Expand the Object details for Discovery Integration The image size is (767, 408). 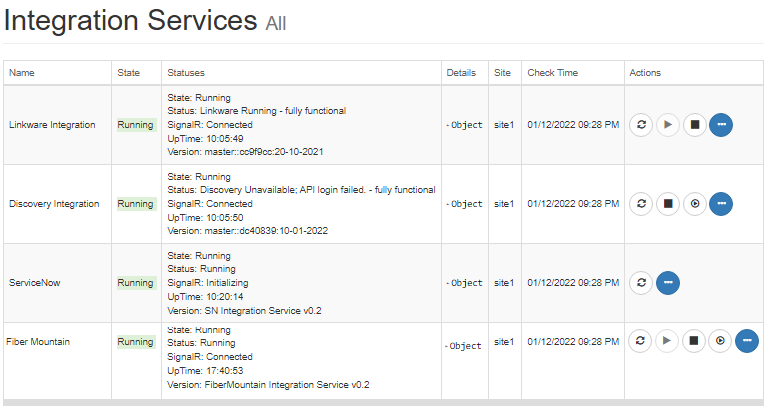click(464, 204)
